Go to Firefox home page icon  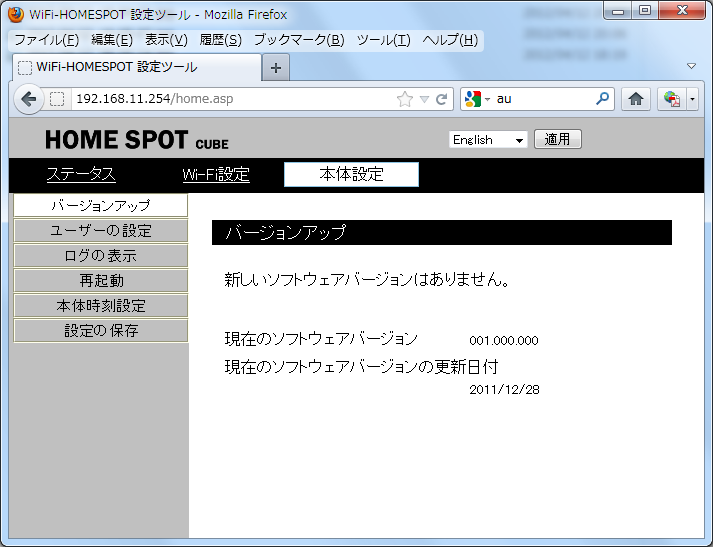pos(636,99)
